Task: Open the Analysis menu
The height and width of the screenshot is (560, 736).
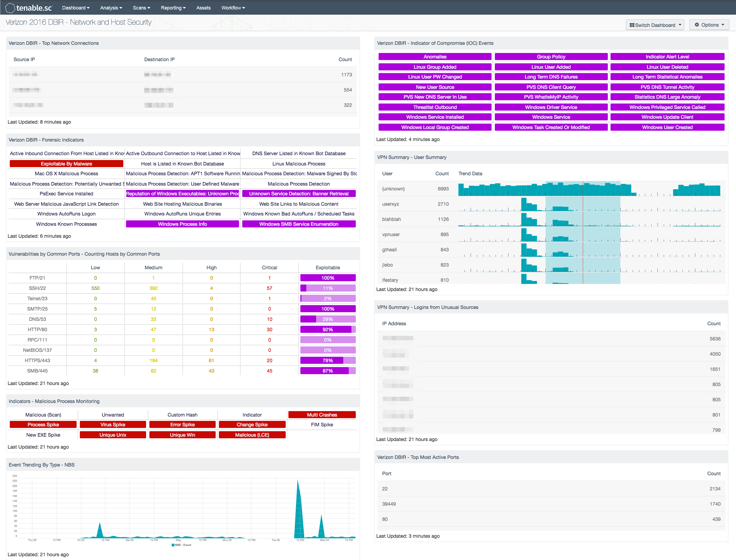Action: tap(111, 8)
